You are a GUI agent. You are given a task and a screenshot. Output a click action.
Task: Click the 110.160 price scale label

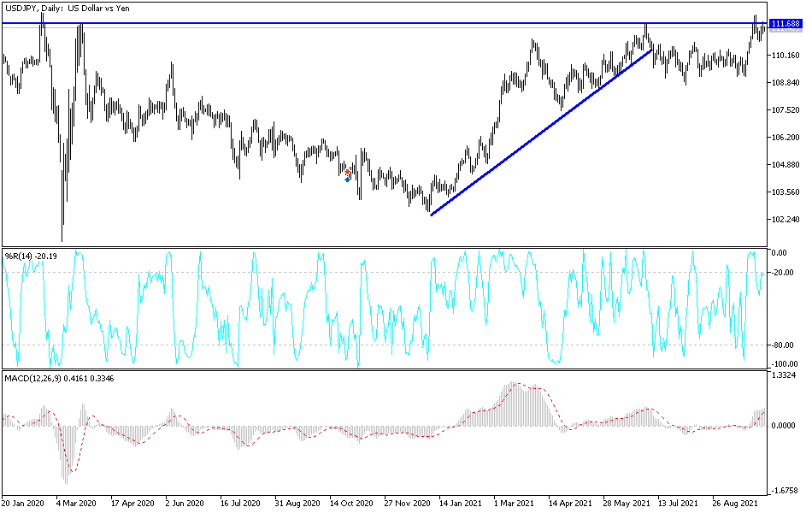pyautogui.click(x=786, y=56)
